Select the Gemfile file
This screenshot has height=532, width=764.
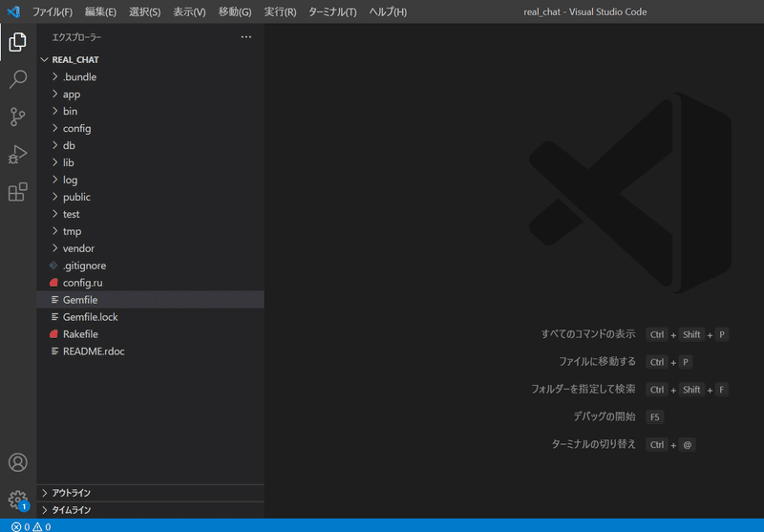[150, 300]
